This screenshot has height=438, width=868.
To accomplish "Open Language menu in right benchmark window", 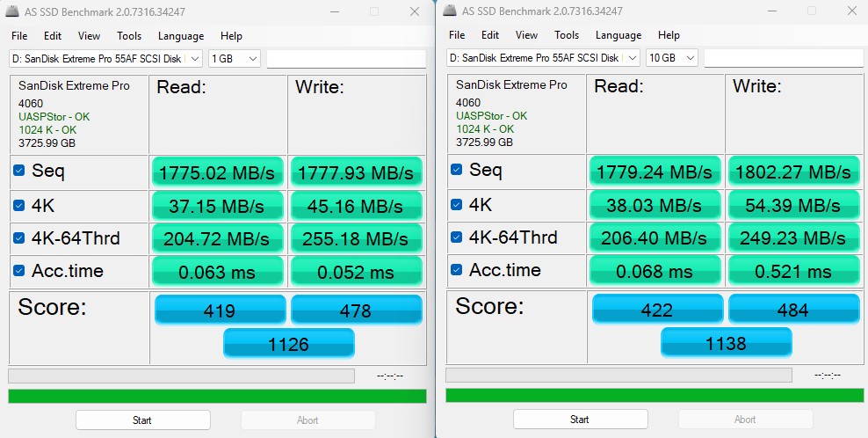I will (618, 35).
